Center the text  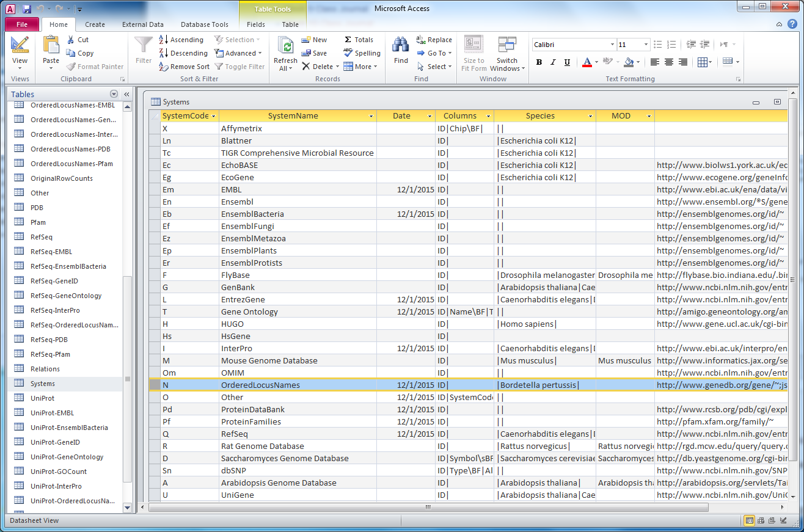(x=669, y=62)
